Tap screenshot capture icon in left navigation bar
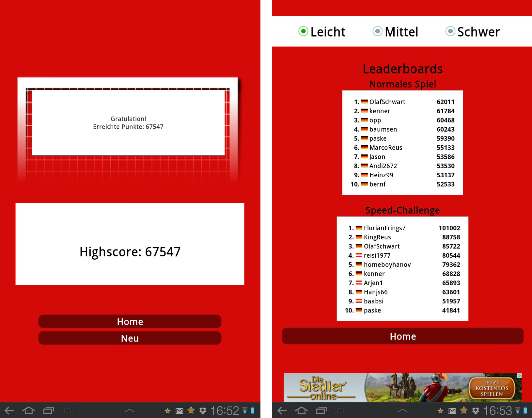 68,410
